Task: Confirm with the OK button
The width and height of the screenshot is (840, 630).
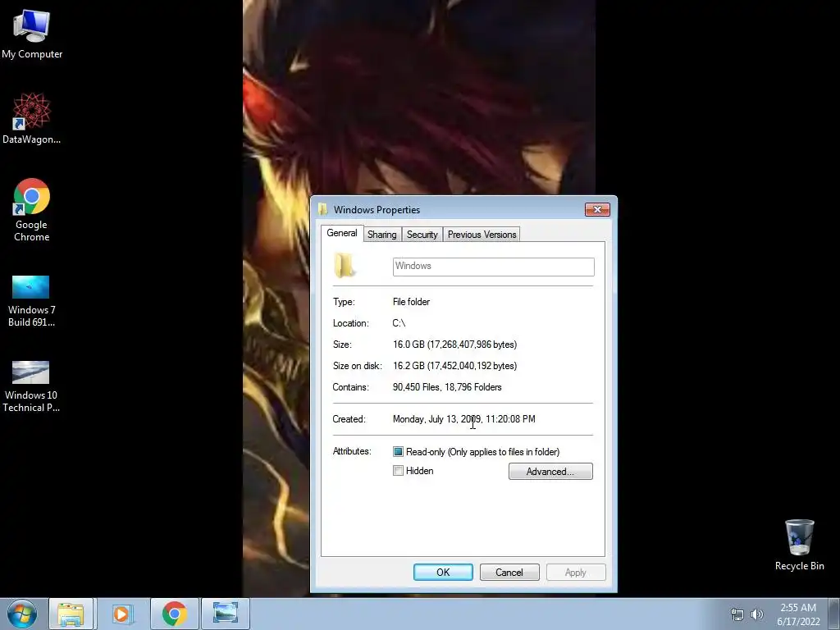Action: [443, 572]
